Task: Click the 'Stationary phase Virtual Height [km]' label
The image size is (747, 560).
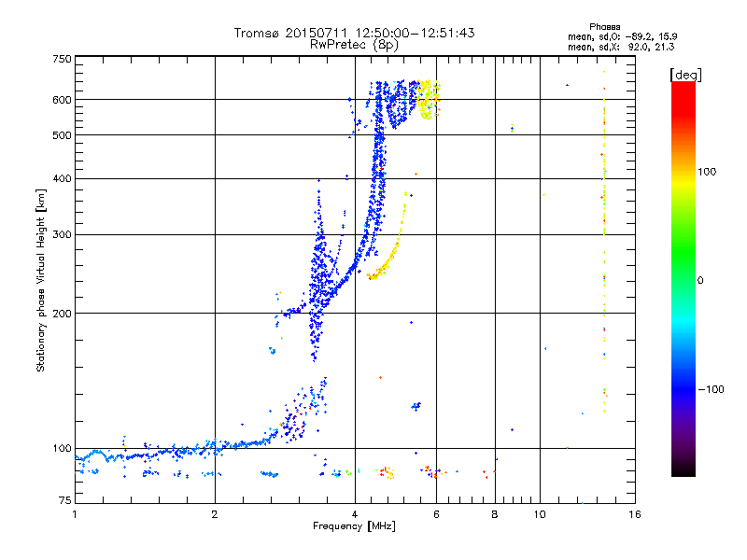Action: 41,281
